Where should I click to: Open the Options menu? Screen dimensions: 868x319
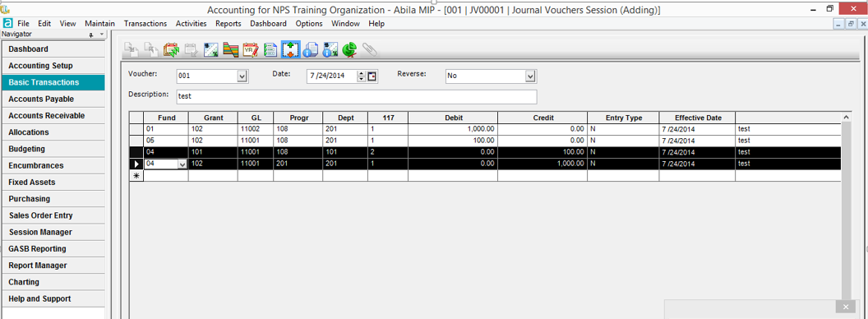click(x=309, y=23)
